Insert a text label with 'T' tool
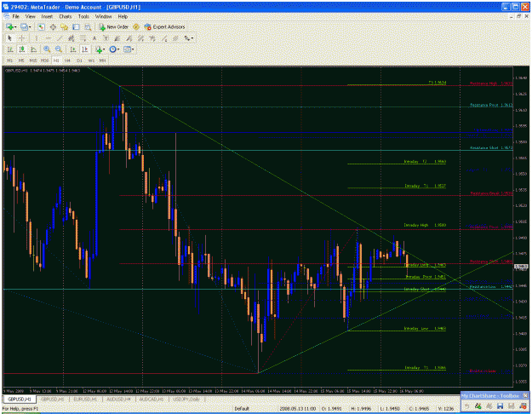532x414 pixels. click(106, 38)
